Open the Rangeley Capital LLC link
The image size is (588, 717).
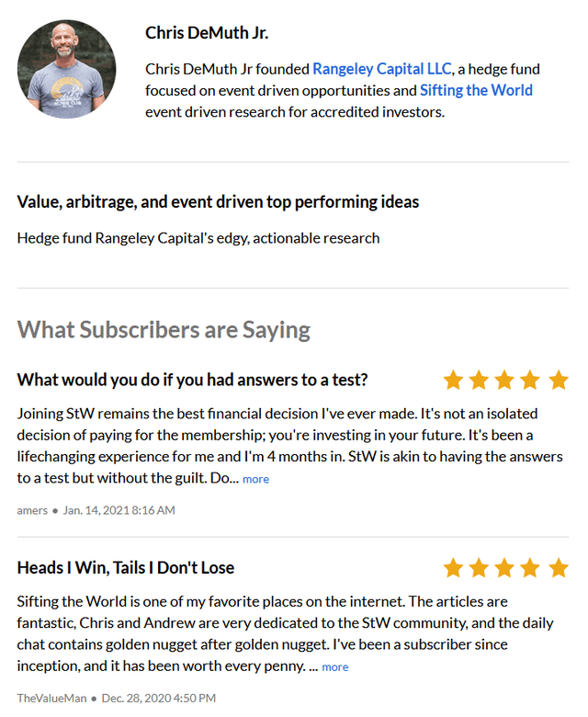(x=382, y=69)
